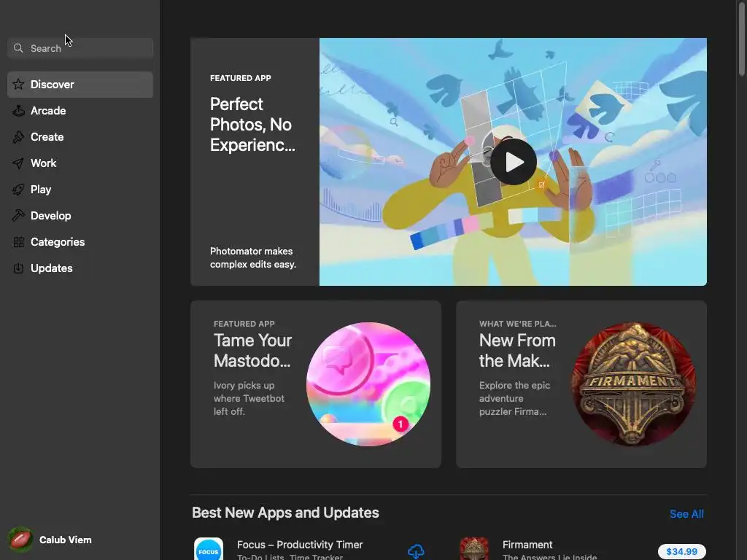The width and height of the screenshot is (747, 560).
Task: Open the Perfect Photos featured headline
Action: [252, 124]
